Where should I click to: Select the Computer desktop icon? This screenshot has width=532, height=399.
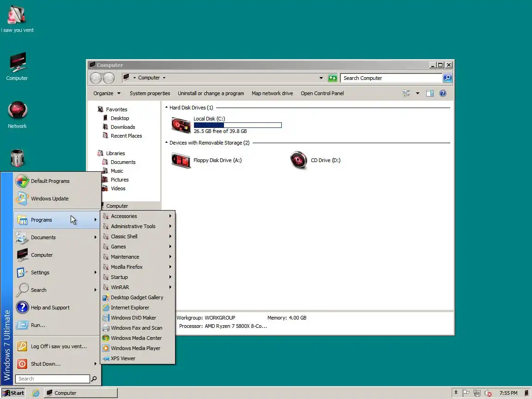click(17, 66)
